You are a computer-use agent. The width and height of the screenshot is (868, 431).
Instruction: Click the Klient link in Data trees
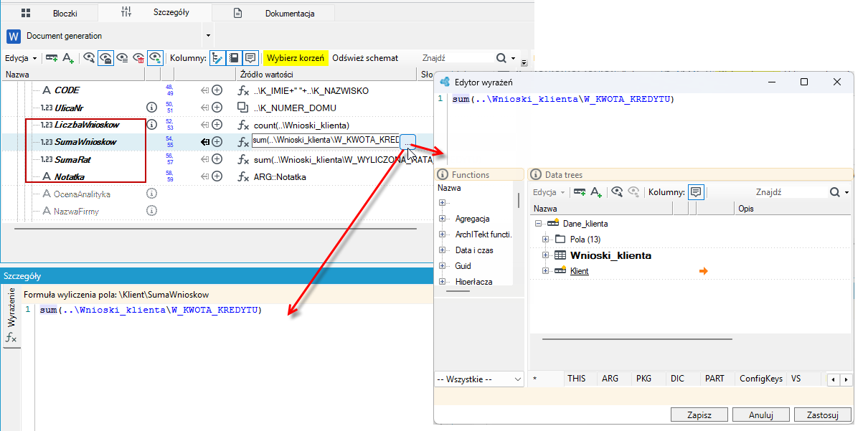[x=580, y=271]
